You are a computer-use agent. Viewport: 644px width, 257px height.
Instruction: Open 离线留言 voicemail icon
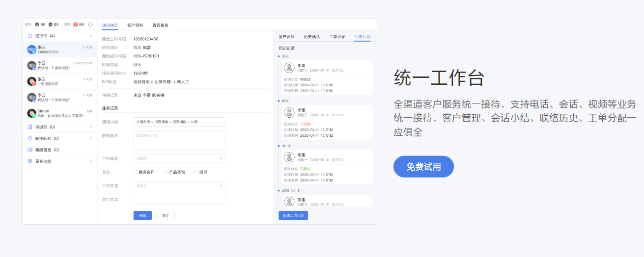click(x=30, y=150)
